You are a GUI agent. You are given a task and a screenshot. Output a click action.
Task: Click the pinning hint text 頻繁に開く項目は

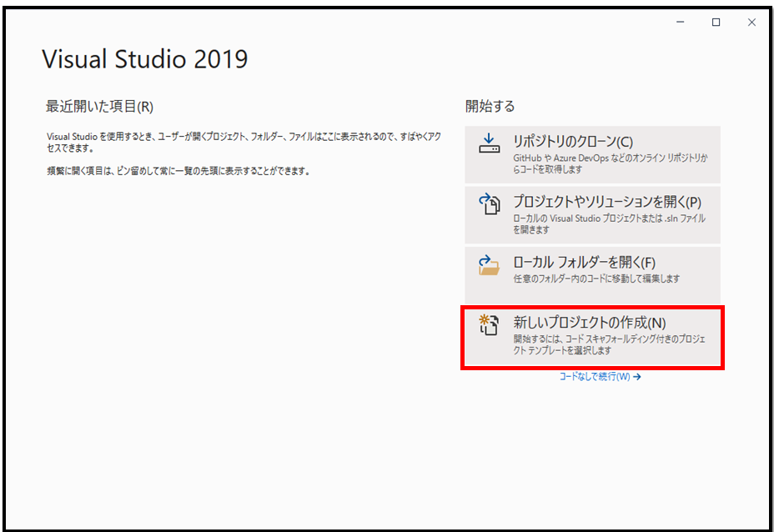(x=178, y=171)
